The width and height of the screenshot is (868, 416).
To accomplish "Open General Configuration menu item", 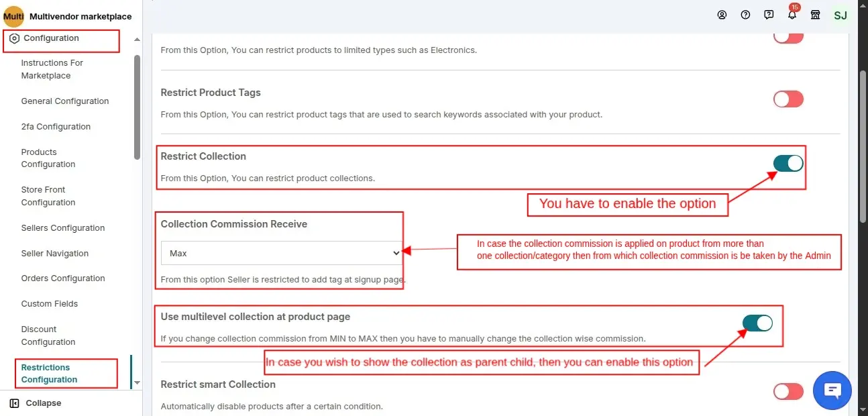I will [64, 101].
